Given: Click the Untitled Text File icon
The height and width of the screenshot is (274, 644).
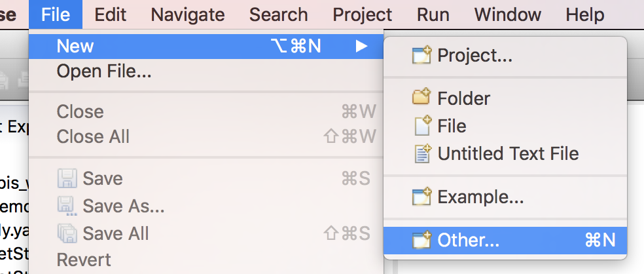Looking at the screenshot, I should pyautogui.click(x=423, y=153).
